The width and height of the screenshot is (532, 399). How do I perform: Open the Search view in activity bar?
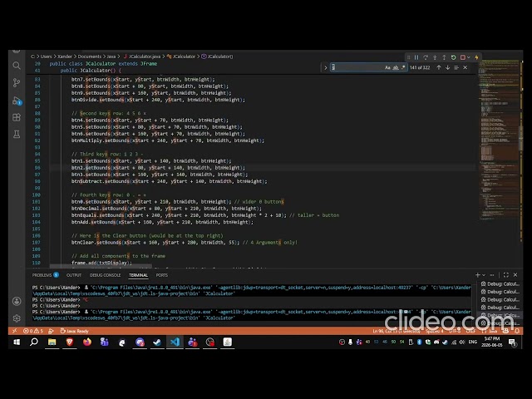coord(17,65)
